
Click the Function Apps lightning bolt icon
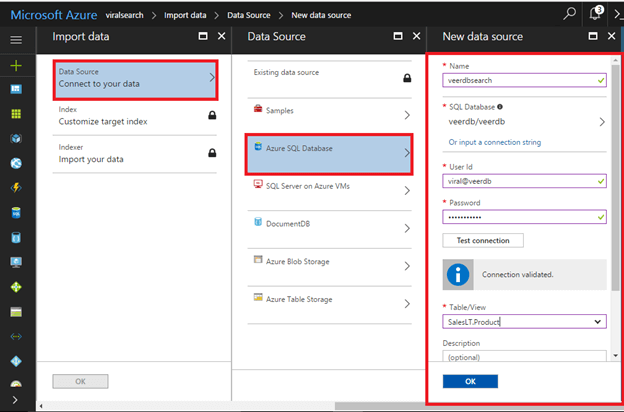[x=15, y=187]
